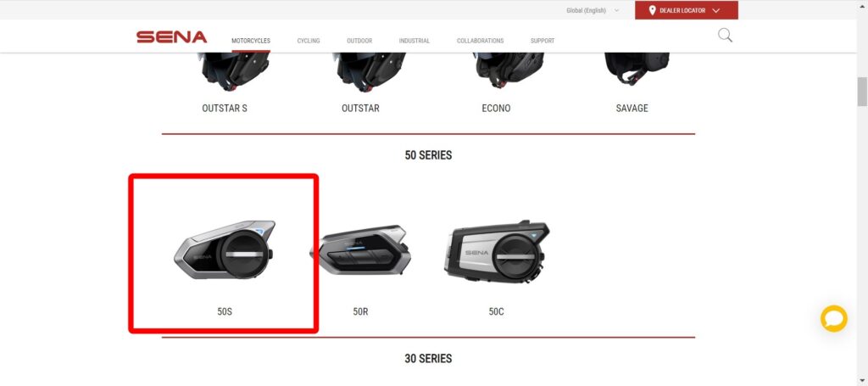Open the Cycling menu
The image size is (868, 386).
(x=309, y=41)
